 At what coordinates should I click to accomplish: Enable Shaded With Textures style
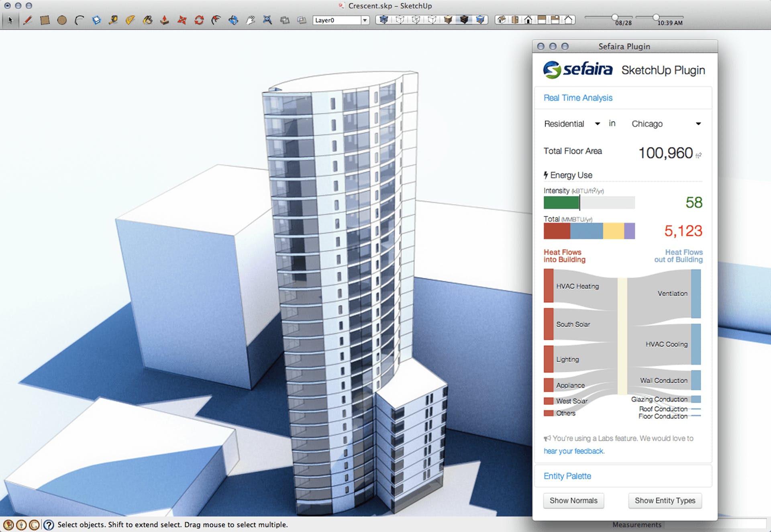click(464, 20)
